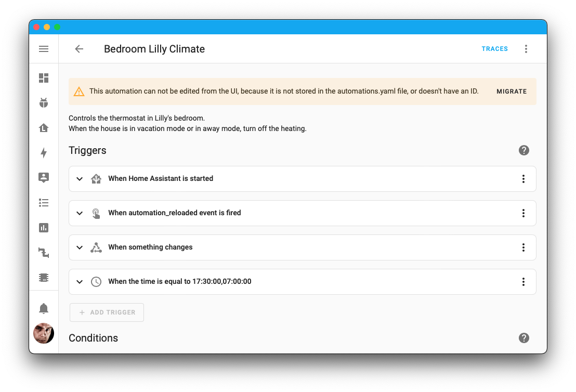This screenshot has height=392, width=576.
Task: Open the notifications bell in the sidebar
Action: [x=44, y=308]
